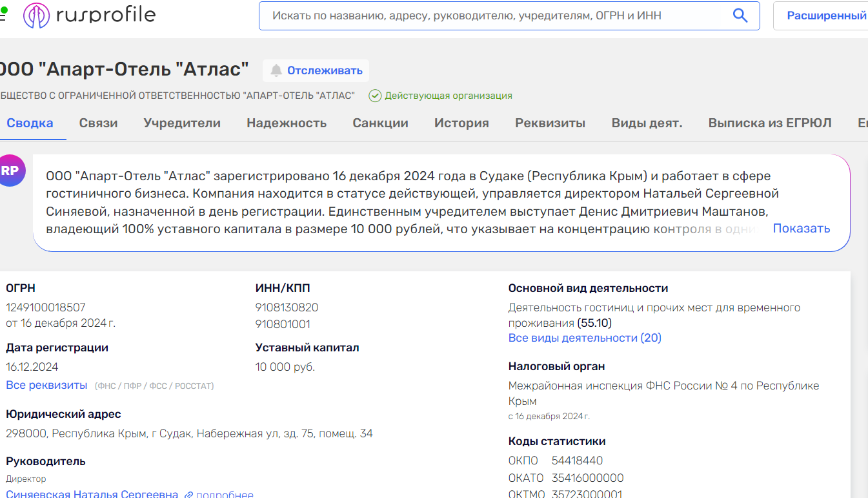Expand the summary via Показать link
The image size is (868, 498).
click(801, 228)
